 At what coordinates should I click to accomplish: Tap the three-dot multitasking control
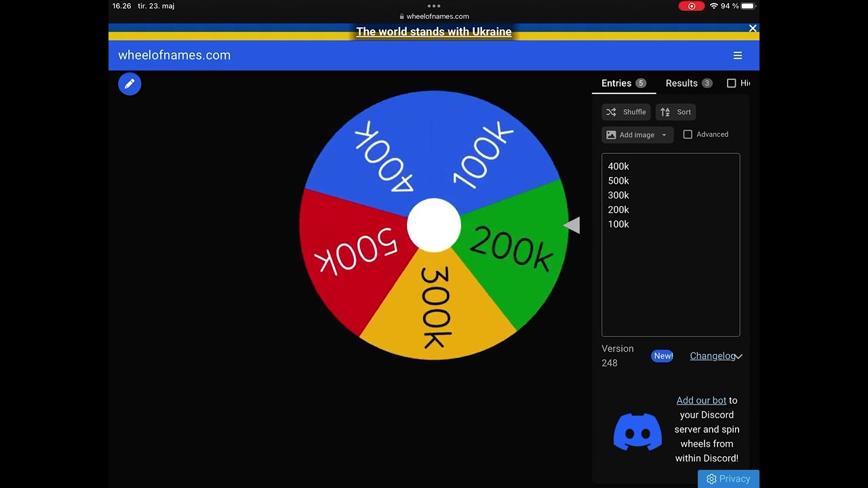pyautogui.click(x=434, y=5)
